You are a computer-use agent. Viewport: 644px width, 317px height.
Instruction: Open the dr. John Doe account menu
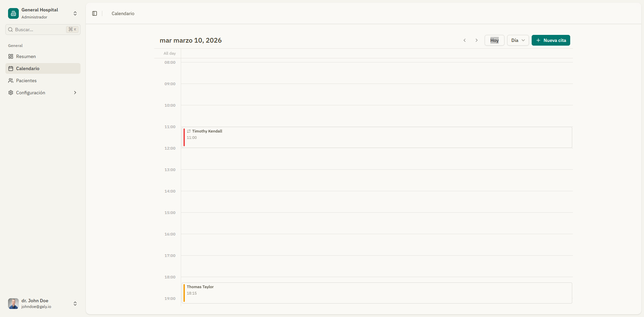pyautogui.click(x=75, y=304)
